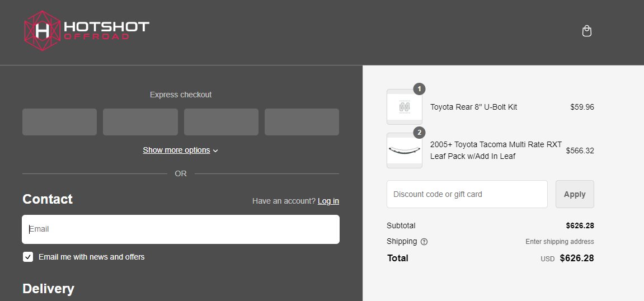This screenshot has width=644, height=301.
Task: Click the Toyota Rear 8" U-Bolt Kit name
Action: point(473,107)
